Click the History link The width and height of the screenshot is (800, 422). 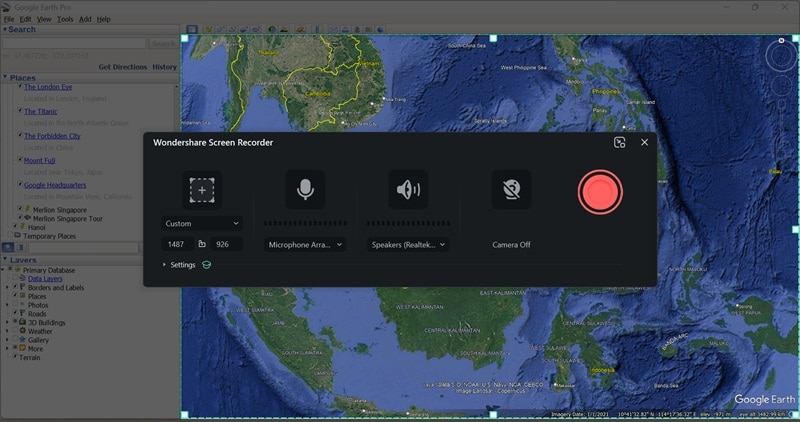(x=164, y=67)
